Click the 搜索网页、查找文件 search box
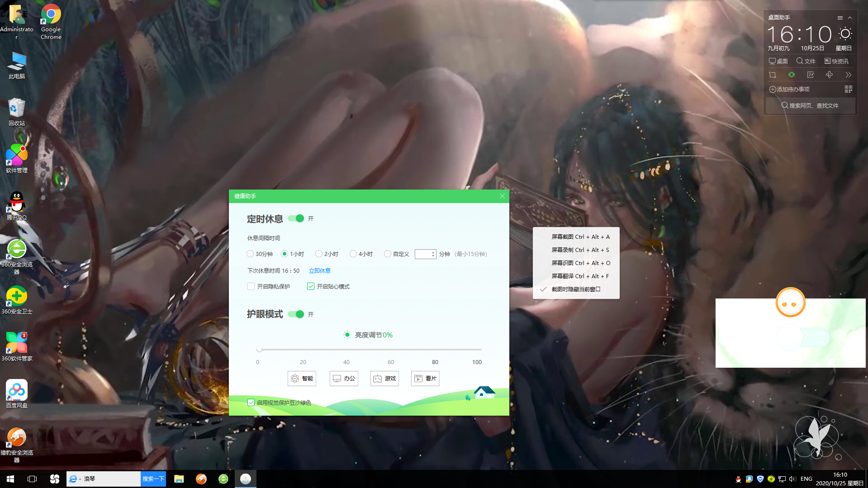 [x=810, y=105]
